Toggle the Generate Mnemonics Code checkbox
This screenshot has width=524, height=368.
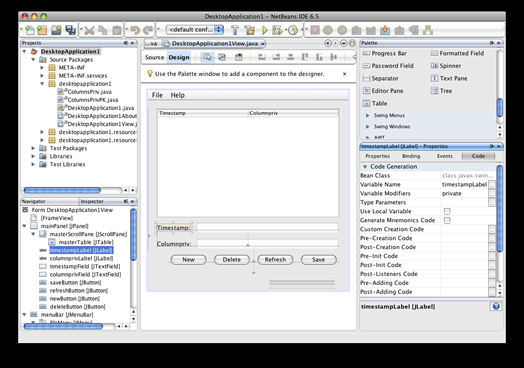[447, 220]
